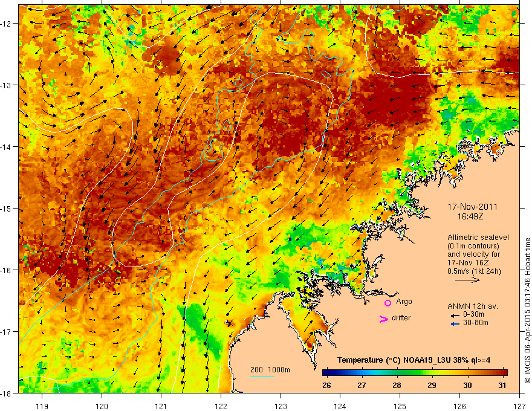
Task: Click latitude axis label -13
Action: pyautogui.click(x=6, y=85)
